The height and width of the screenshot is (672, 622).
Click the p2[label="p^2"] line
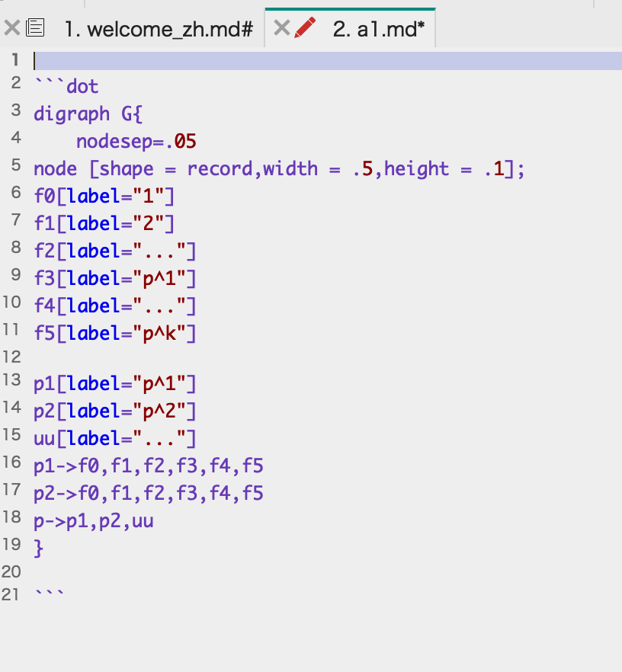[x=113, y=411]
